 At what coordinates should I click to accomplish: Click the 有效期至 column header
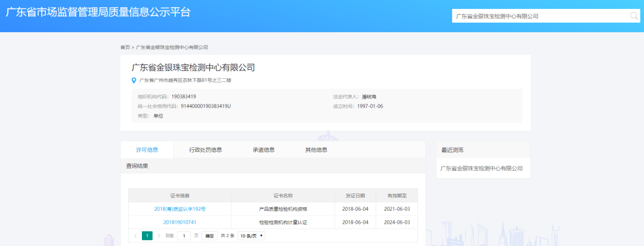coord(397,195)
